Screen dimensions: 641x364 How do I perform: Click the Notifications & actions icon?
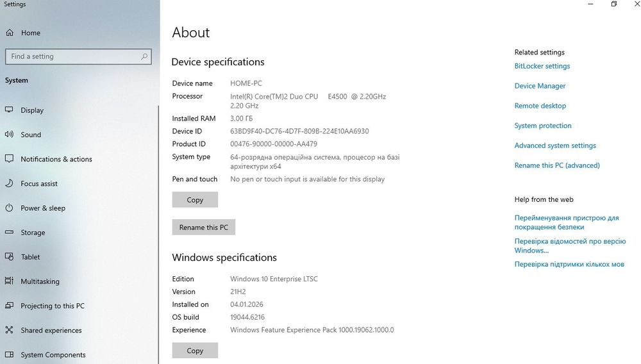pyautogui.click(x=9, y=159)
